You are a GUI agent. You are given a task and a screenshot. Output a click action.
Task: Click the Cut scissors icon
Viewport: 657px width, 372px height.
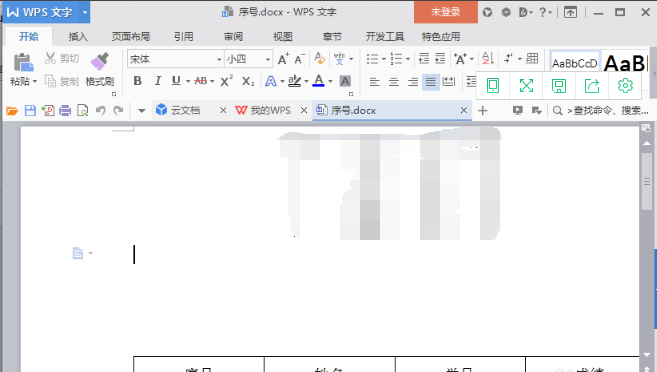click(x=50, y=58)
